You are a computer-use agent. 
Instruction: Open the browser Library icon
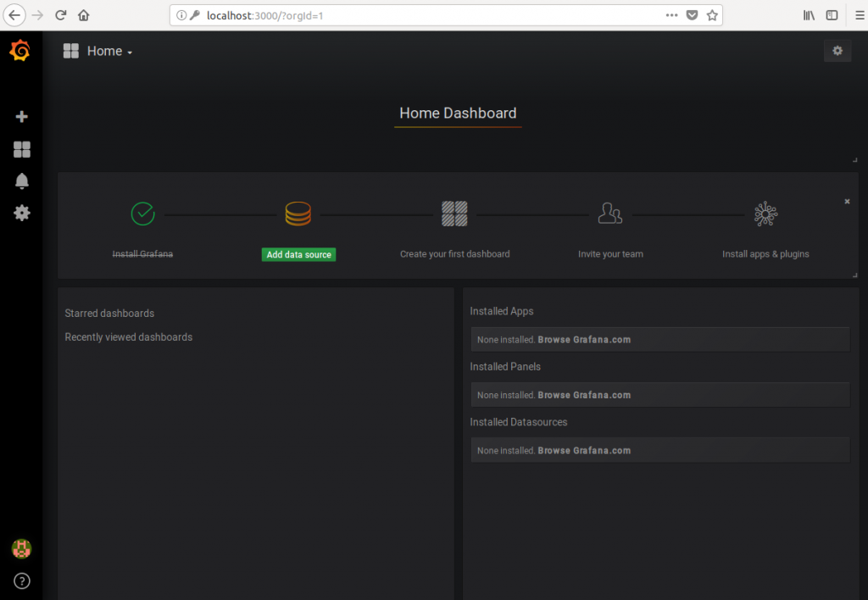coord(809,15)
